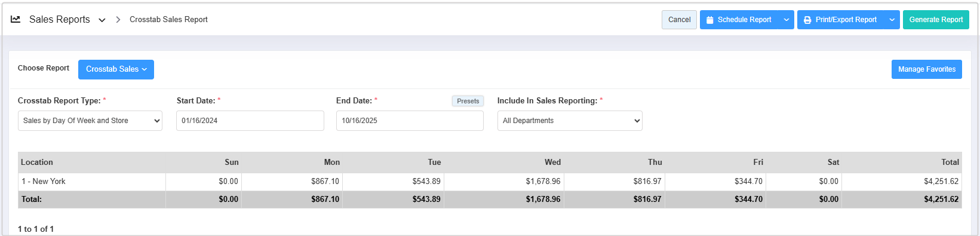The image size is (980, 236).
Task: Click the printer icon on Print/Export Report
Action: click(807, 20)
